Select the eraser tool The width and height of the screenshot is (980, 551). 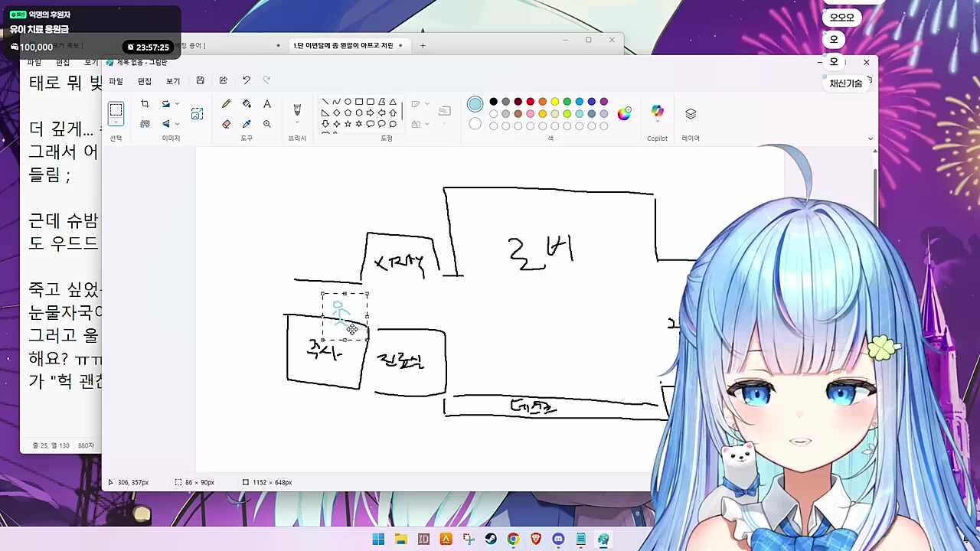pos(226,124)
